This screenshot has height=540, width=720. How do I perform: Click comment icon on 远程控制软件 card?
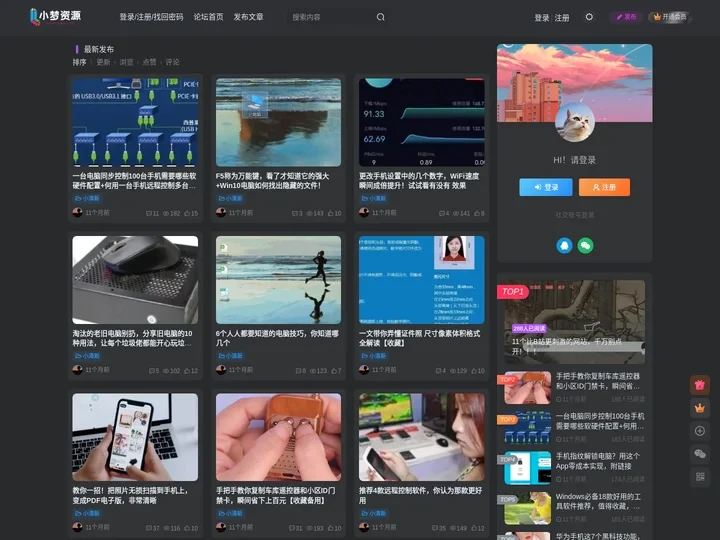point(435,529)
